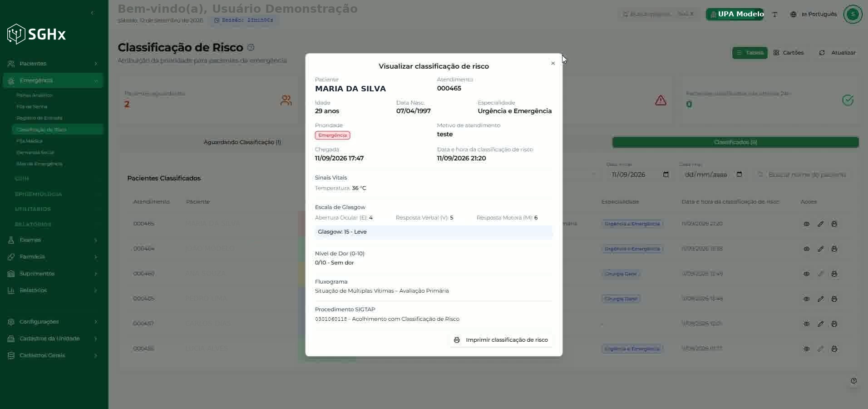Viewport: 868px width, 409px height.
Task: Edit classification for atendimento 000425
Action: click(x=820, y=299)
